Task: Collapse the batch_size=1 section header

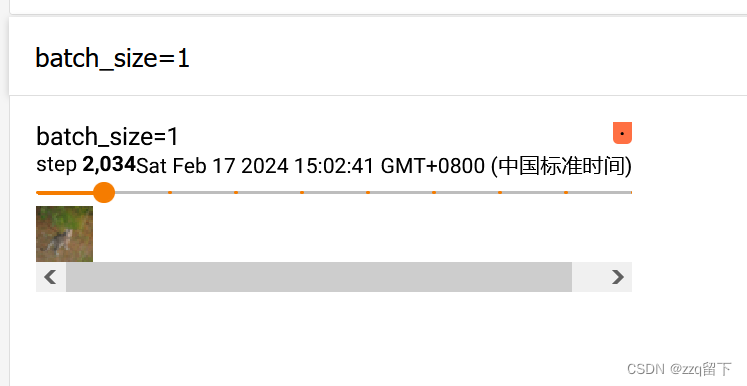Action: click(112, 58)
